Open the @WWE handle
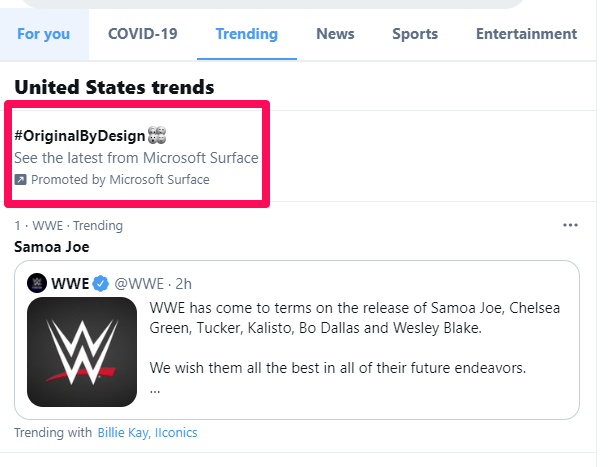Screen dimensions: 615x467 click(x=139, y=283)
